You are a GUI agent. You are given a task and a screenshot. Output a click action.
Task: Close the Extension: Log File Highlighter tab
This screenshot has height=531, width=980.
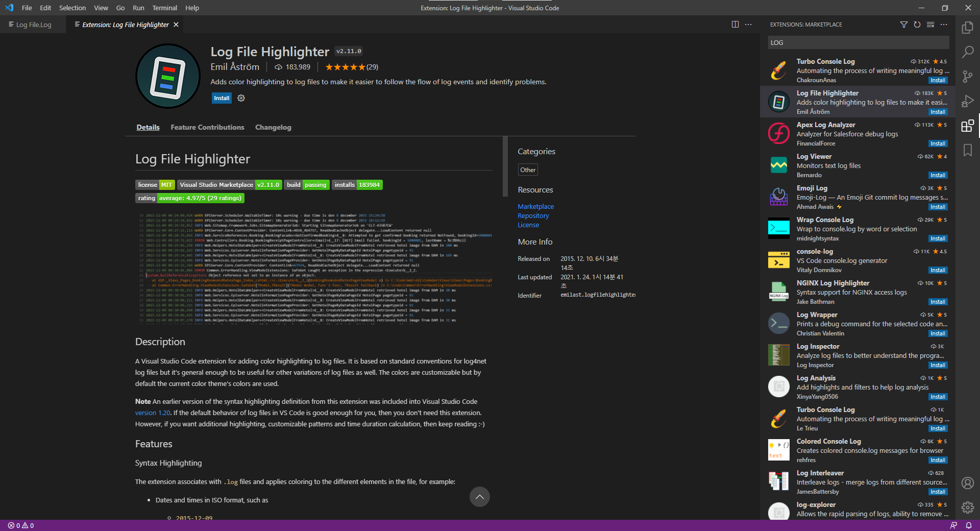(176, 25)
